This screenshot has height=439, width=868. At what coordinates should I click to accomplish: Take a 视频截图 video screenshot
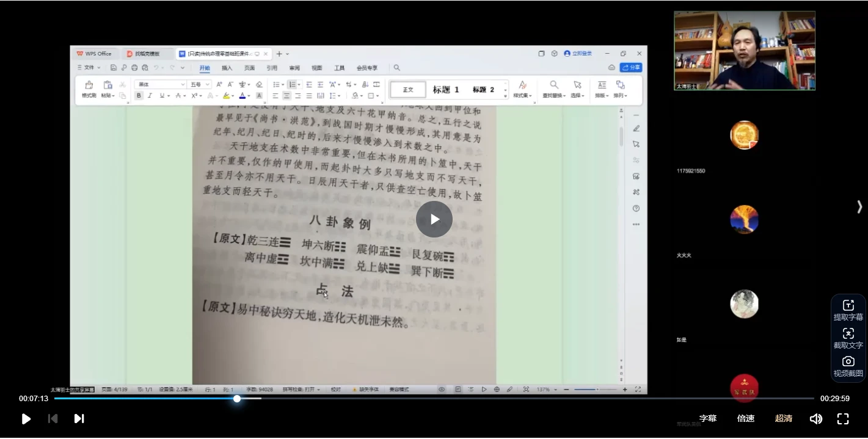coord(848,366)
